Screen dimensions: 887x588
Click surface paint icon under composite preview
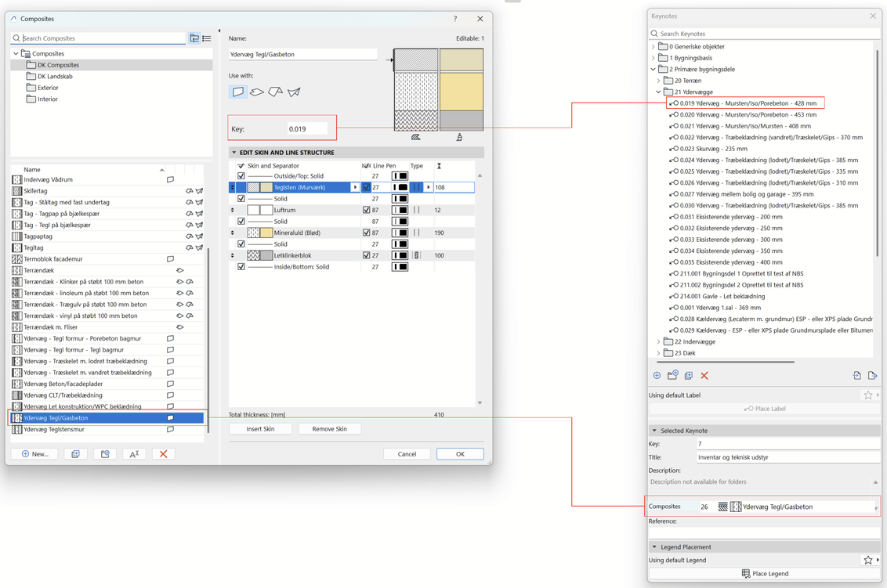point(459,137)
